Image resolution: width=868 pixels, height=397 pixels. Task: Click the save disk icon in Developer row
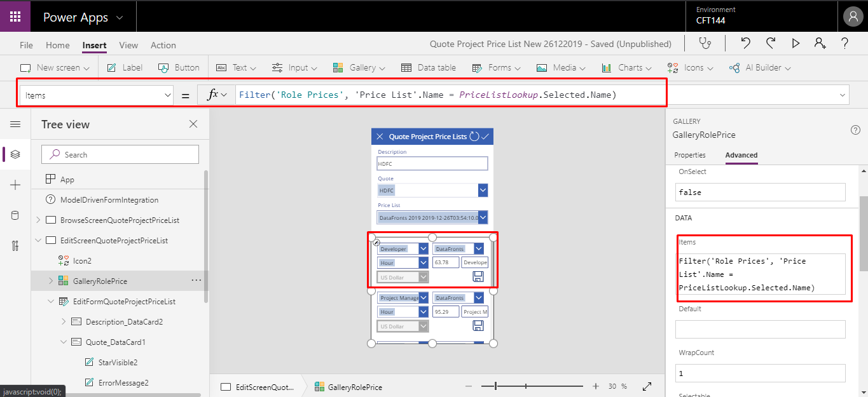pos(478,277)
